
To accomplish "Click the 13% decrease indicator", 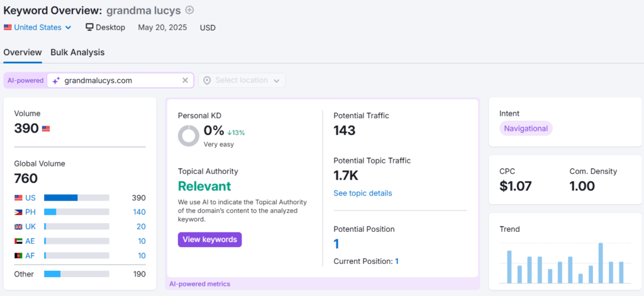I will (236, 133).
